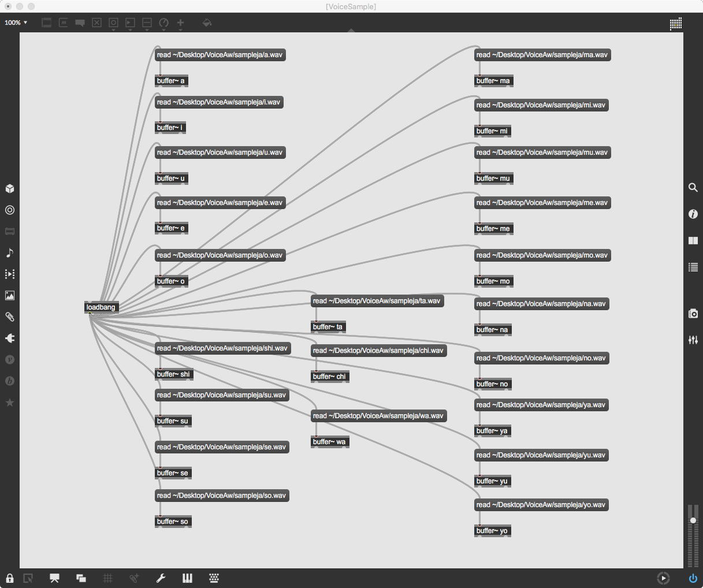Add a new object box from toolbar
This screenshot has width=703, height=588.
(x=47, y=23)
